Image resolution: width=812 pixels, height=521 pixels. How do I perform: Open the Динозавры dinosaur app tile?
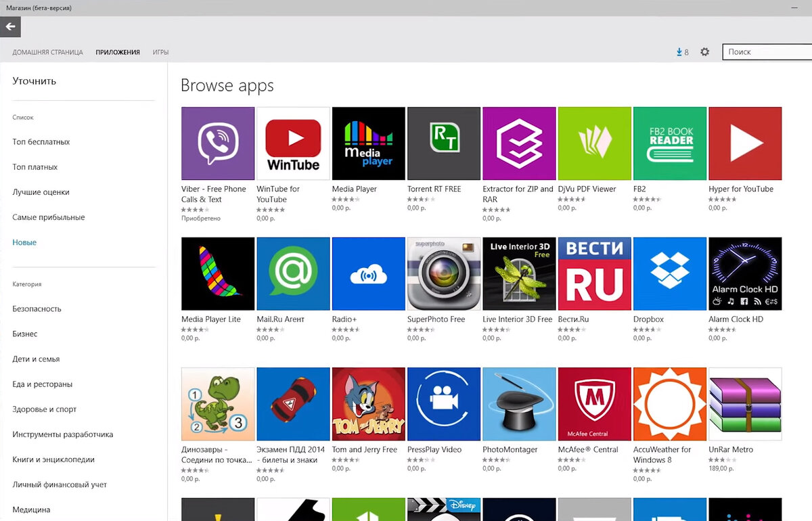tap(218, 404)
